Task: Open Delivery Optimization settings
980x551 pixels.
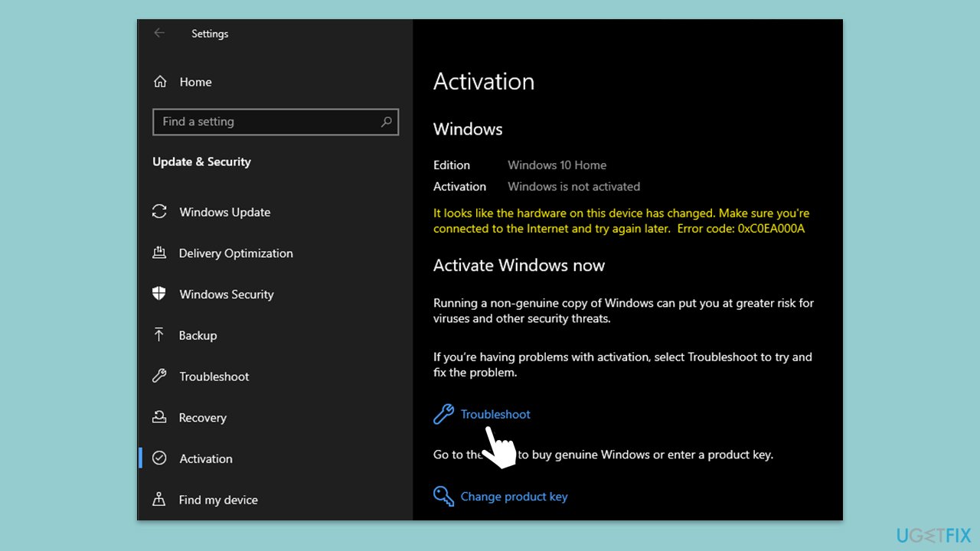Action: tap(236, 253)
